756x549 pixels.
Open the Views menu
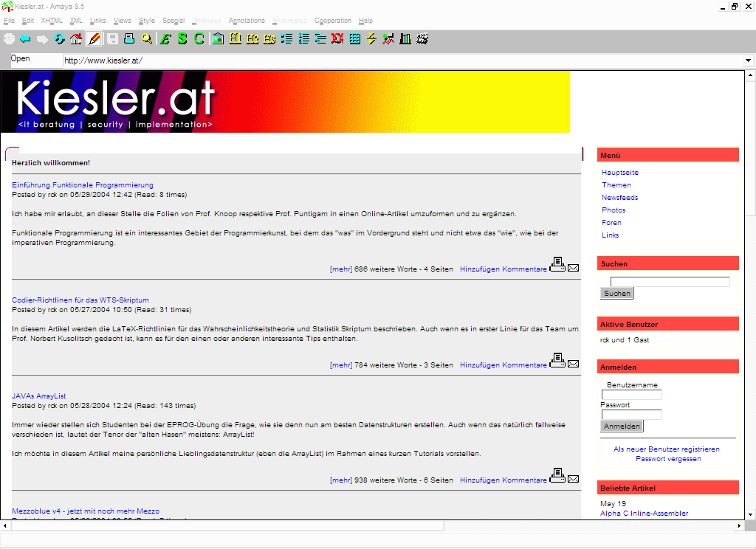[x=122, y=21]
